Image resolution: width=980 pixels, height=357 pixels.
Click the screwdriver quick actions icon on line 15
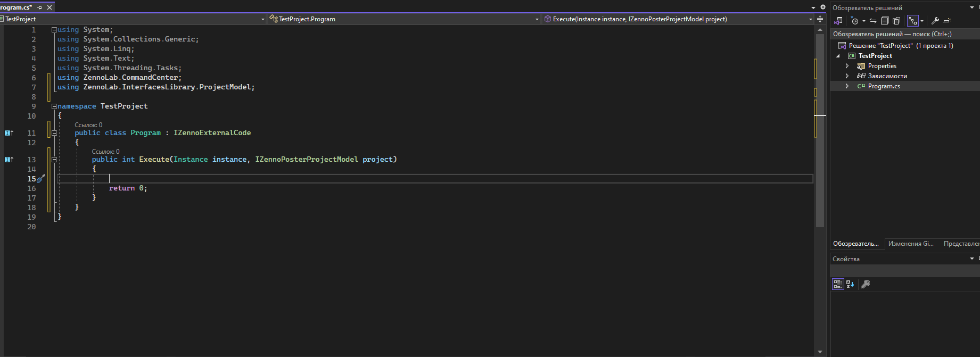41,179
